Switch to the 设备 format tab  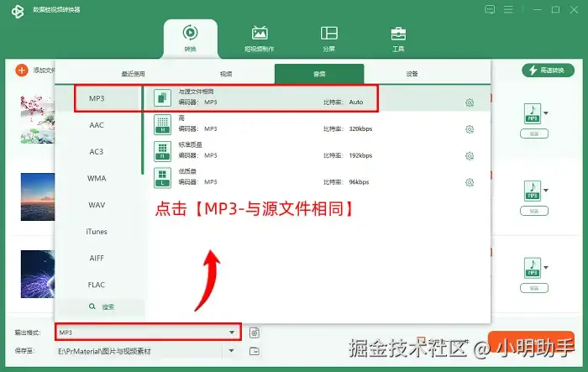412,74
